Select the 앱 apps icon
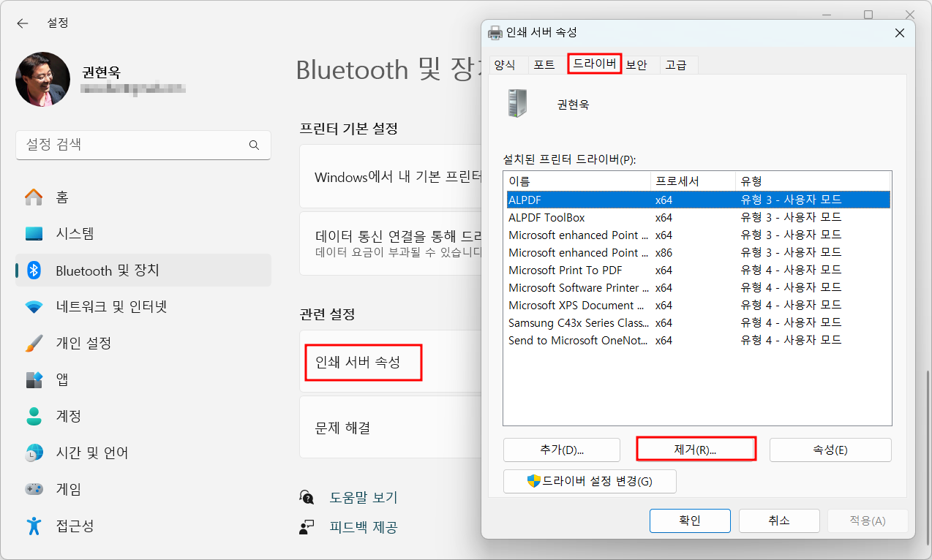Image resolution: width=932 pixels, height=560 pixels. pos(34,379)
